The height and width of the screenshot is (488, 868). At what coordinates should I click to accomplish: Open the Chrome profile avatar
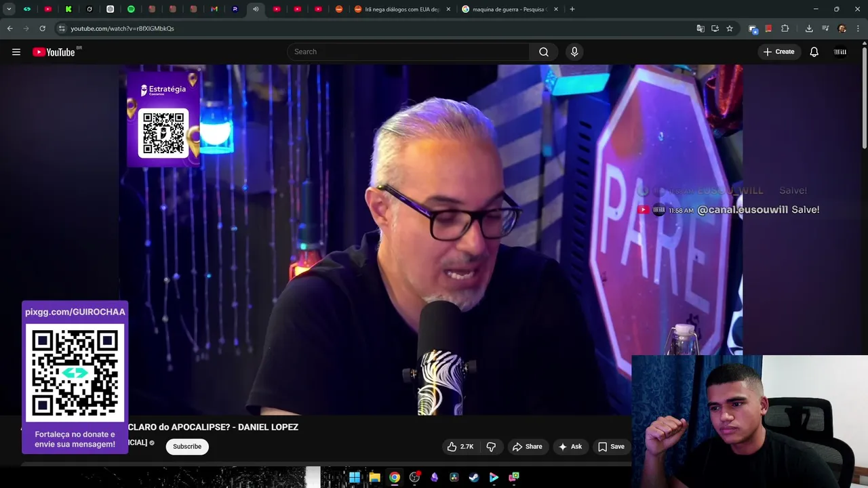(x=842, y=28)
